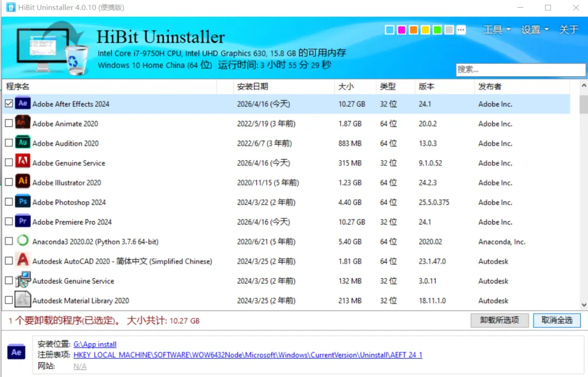
Task: Click the N/A website link
Action: click(x=80, y=366)
